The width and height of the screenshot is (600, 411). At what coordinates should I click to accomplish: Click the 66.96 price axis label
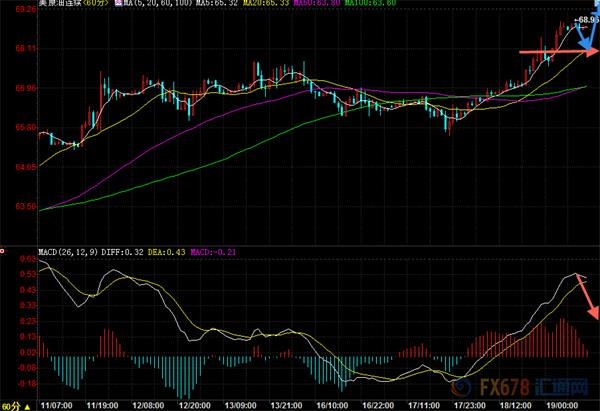click(x=26, y=88)
